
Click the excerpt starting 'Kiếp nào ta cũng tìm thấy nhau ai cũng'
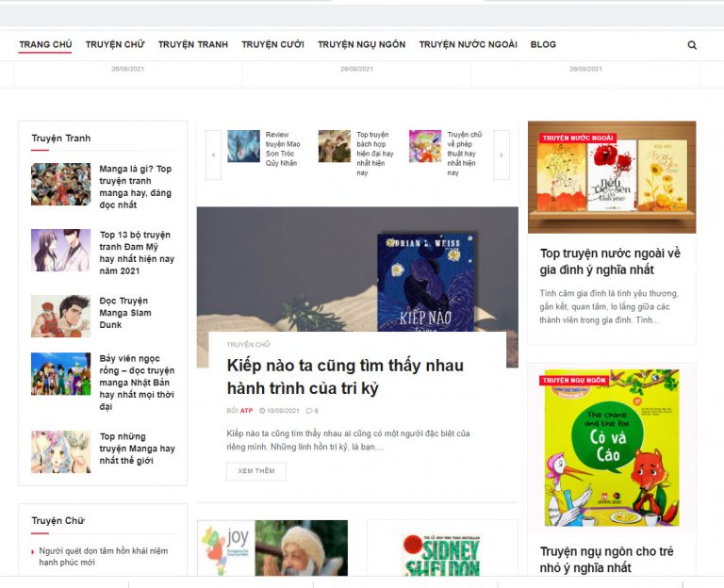[348, 440]
